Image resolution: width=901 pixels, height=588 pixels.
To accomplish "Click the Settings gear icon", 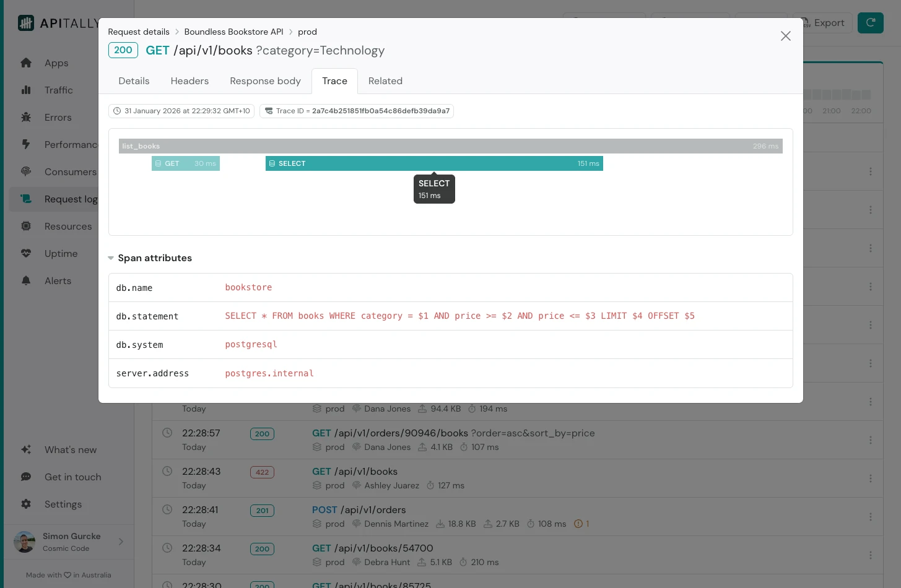I will pyautogui.click(x=26, y=504).
